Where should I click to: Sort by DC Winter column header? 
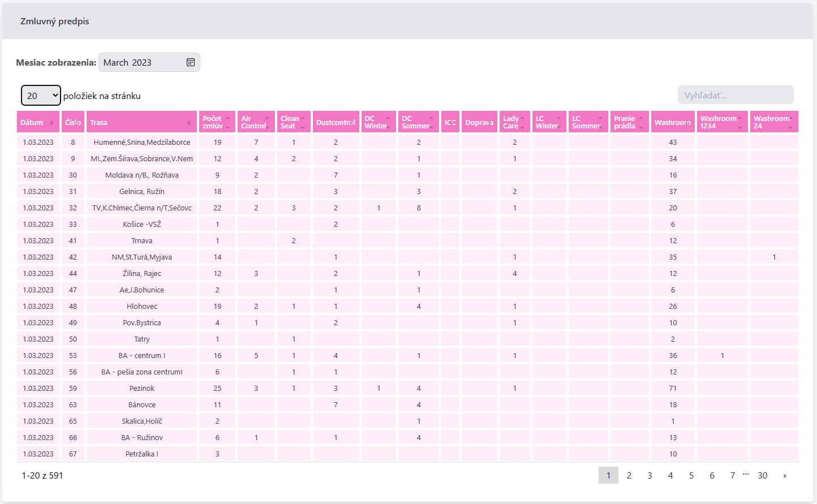[378, 122]
